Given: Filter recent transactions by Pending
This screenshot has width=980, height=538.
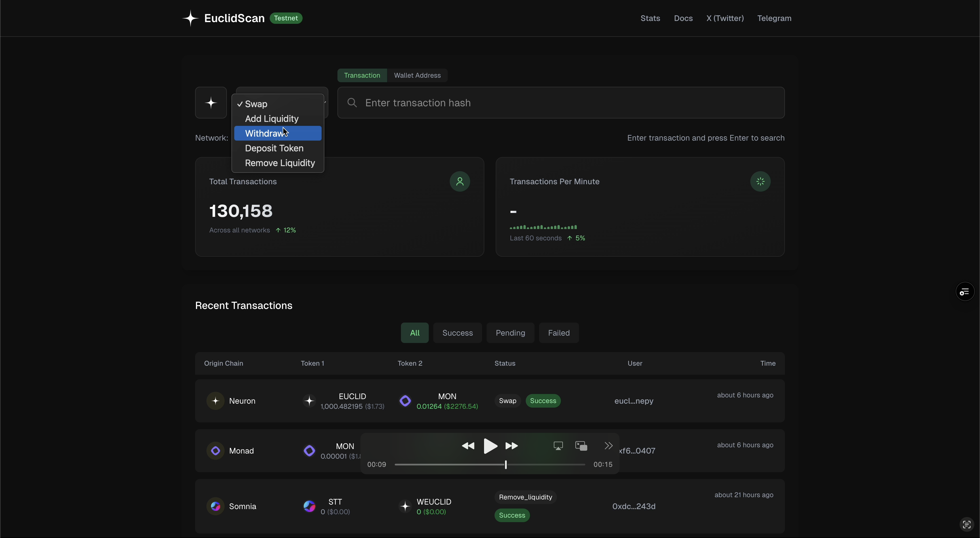Looking at the screenshot, I should tap(510, 333).
